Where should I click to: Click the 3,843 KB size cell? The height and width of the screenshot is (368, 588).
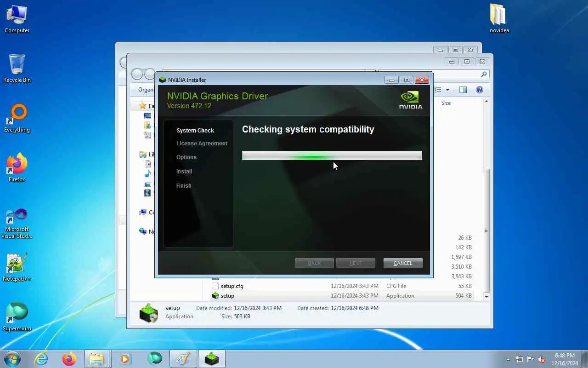pyautogui.click(x=462, y=276)
